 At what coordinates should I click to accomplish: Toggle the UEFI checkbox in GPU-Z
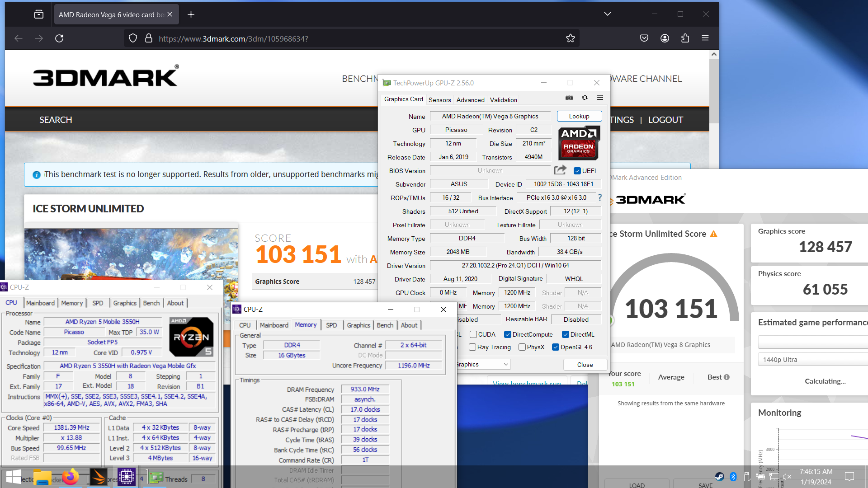click(577, 171)
